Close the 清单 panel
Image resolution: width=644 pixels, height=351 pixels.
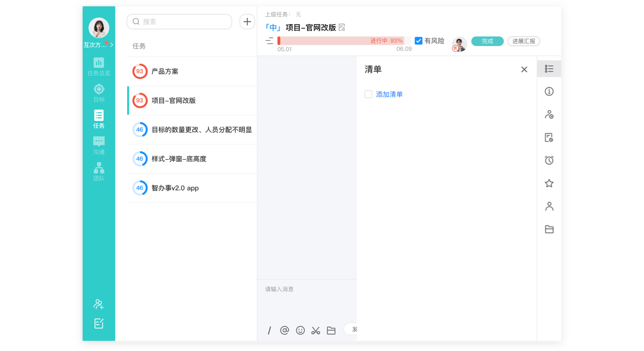[524, 69]
